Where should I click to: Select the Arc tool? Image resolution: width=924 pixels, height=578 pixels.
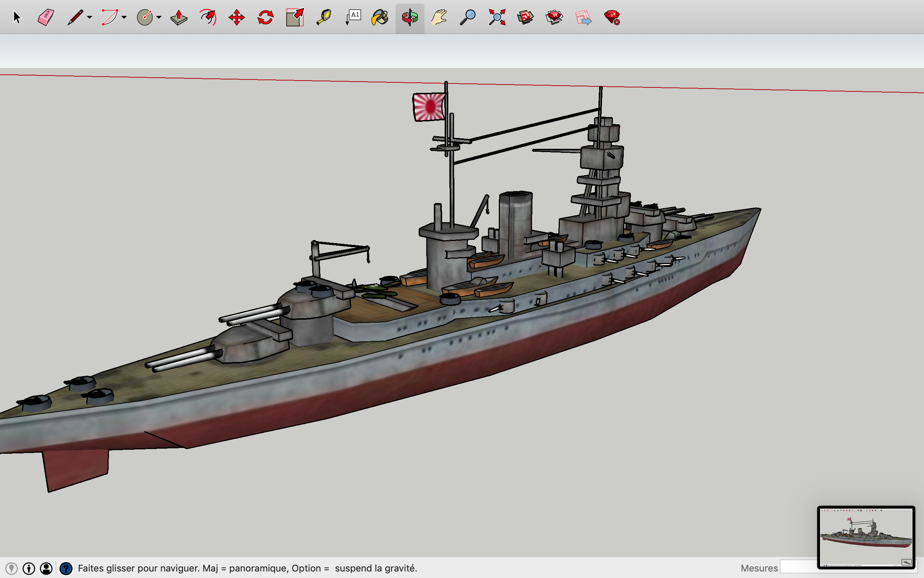pos(110,17)
